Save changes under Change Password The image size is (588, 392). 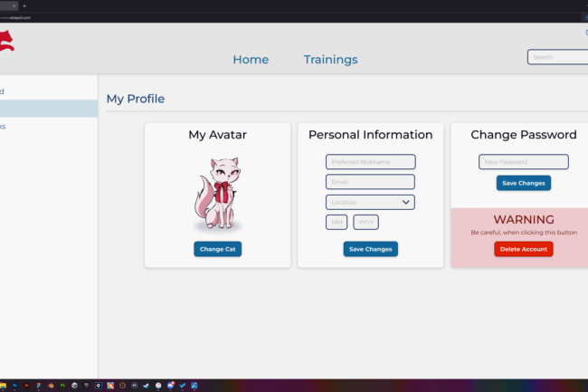(523, 183)
